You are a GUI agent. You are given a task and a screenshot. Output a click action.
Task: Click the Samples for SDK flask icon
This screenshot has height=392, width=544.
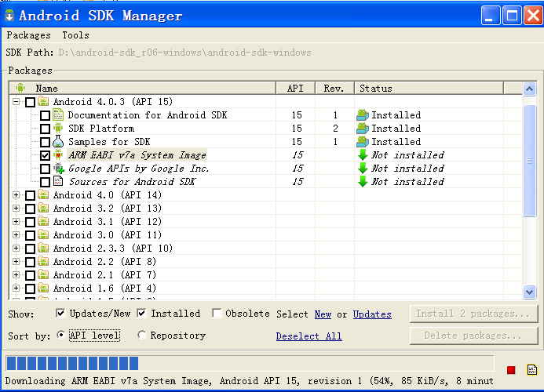tap(58, 142)
